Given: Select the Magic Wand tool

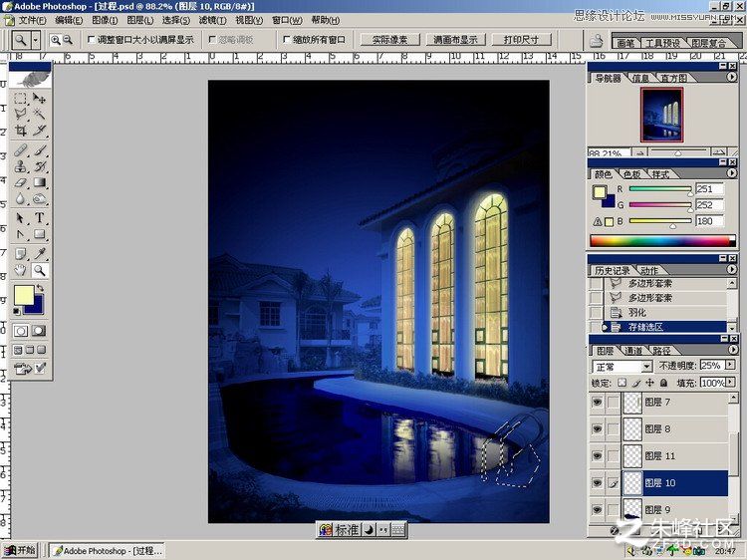Looking at the screenshot, I should (x=40, y=115).
